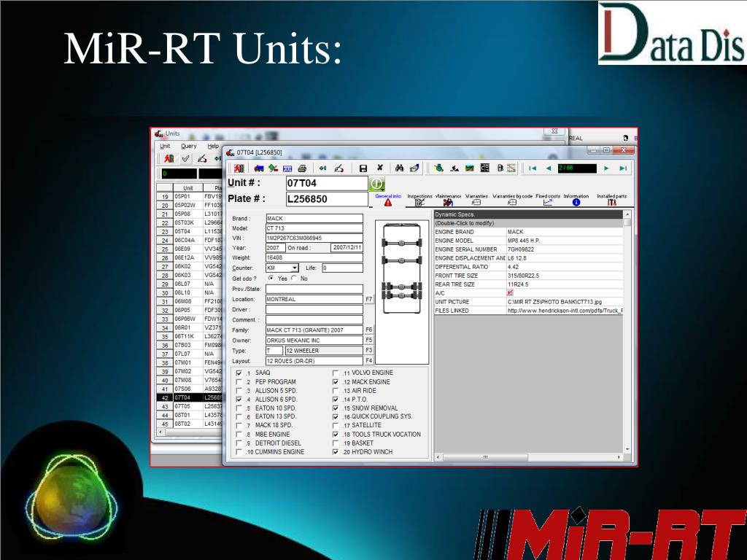Go to next record arrow

coord(606,168)
